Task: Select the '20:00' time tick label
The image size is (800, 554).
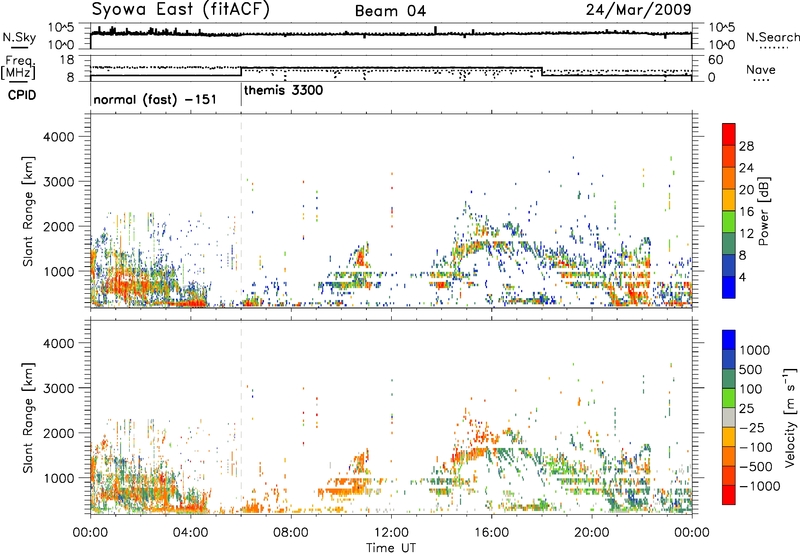Action: (592, 533)
